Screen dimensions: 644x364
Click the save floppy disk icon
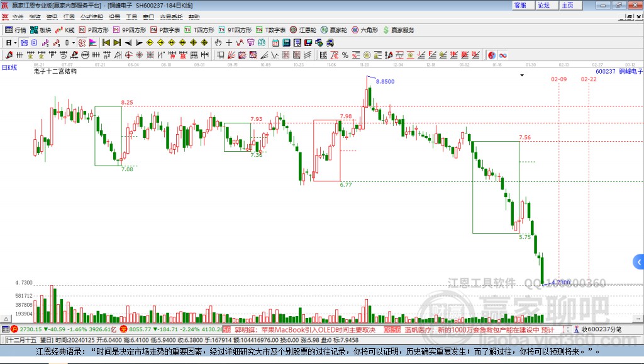point(308,43)
